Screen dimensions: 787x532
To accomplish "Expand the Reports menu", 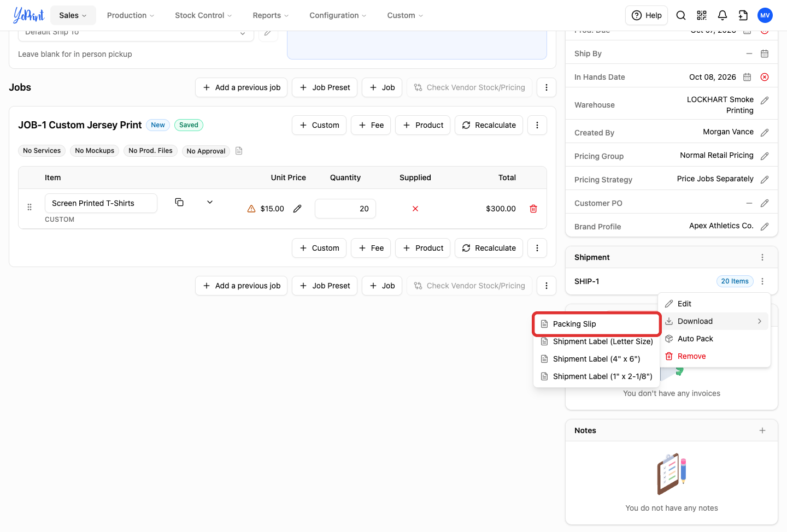I will 271,15.
